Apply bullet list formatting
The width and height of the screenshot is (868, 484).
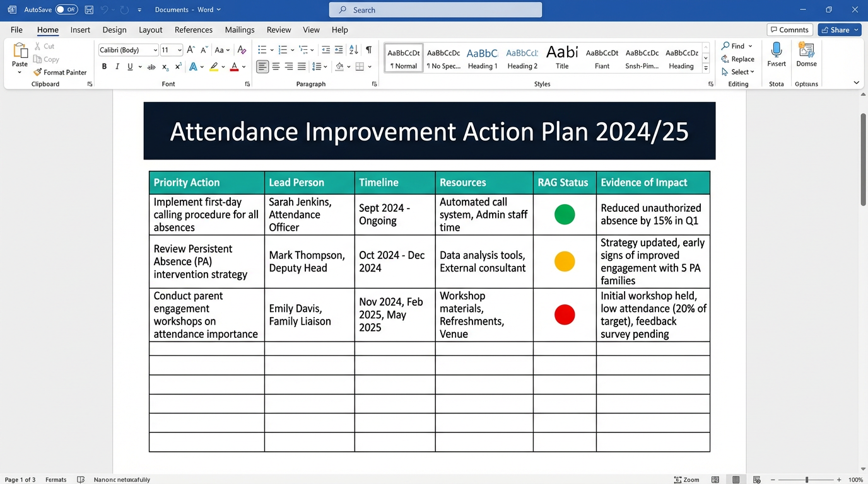point(263,49)
